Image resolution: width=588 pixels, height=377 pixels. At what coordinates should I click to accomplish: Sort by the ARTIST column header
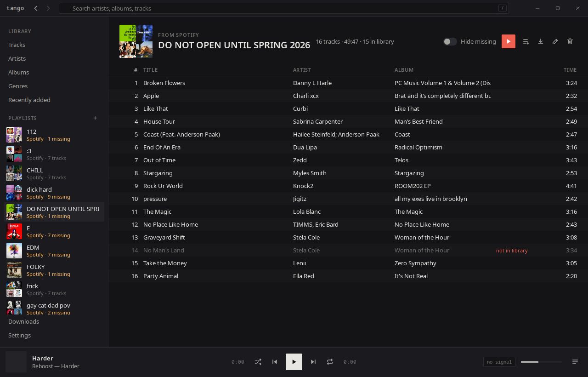302,70
